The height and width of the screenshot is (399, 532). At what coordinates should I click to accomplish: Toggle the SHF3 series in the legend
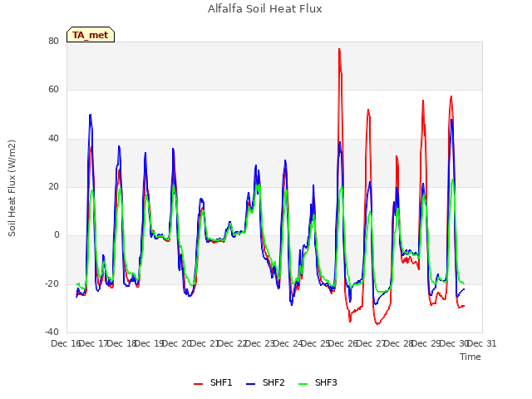pos(318,382)
